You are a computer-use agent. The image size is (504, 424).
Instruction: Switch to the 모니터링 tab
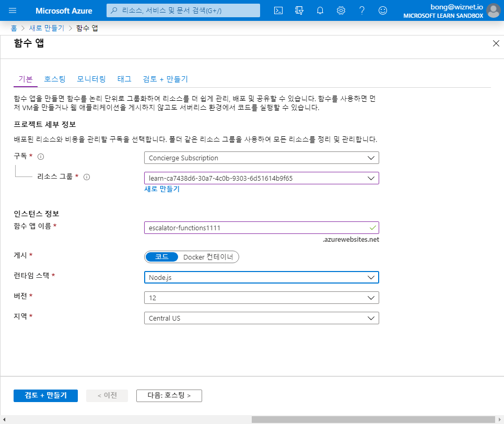pyautogui.click(x=91, y=79)
